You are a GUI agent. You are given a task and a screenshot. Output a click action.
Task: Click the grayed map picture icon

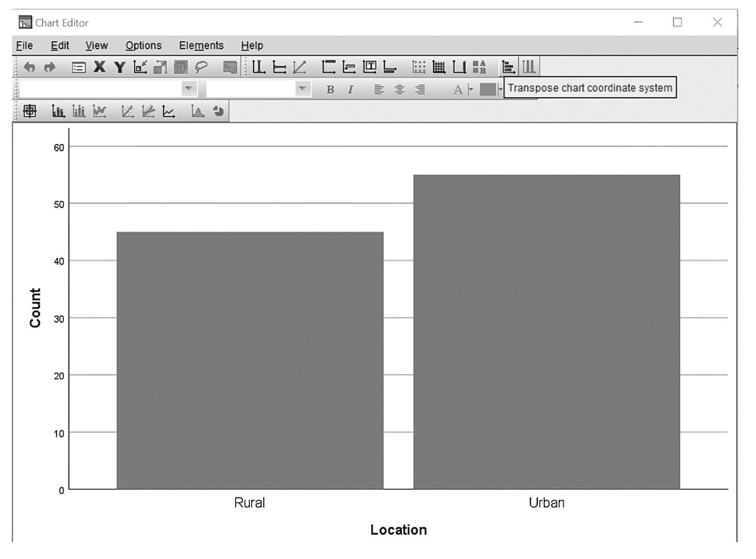coord(230,67)
